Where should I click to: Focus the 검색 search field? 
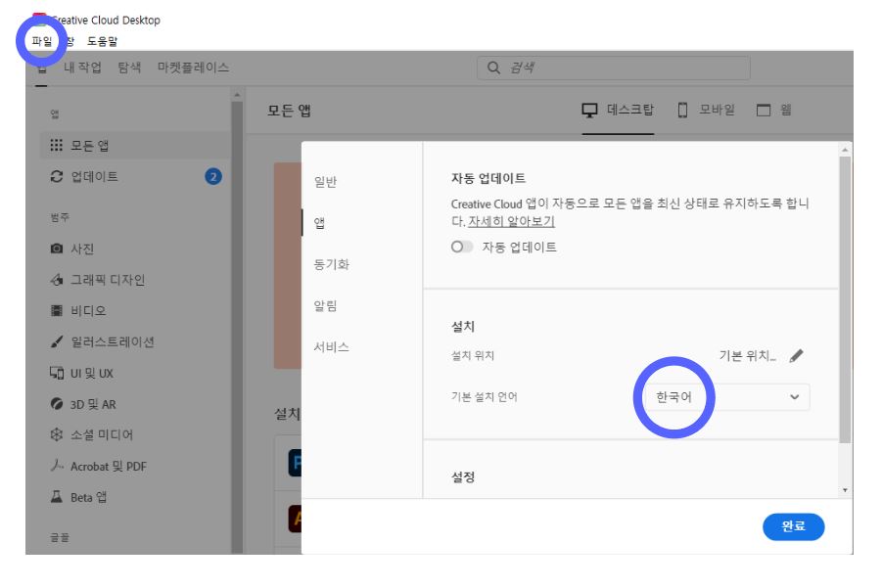[x=614, y=68]
